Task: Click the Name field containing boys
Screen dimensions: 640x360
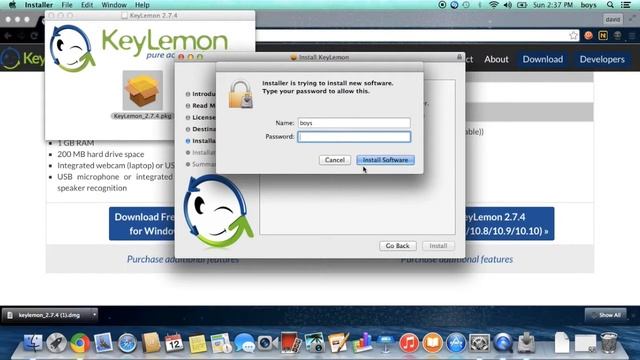Action: tap(354, 123)
